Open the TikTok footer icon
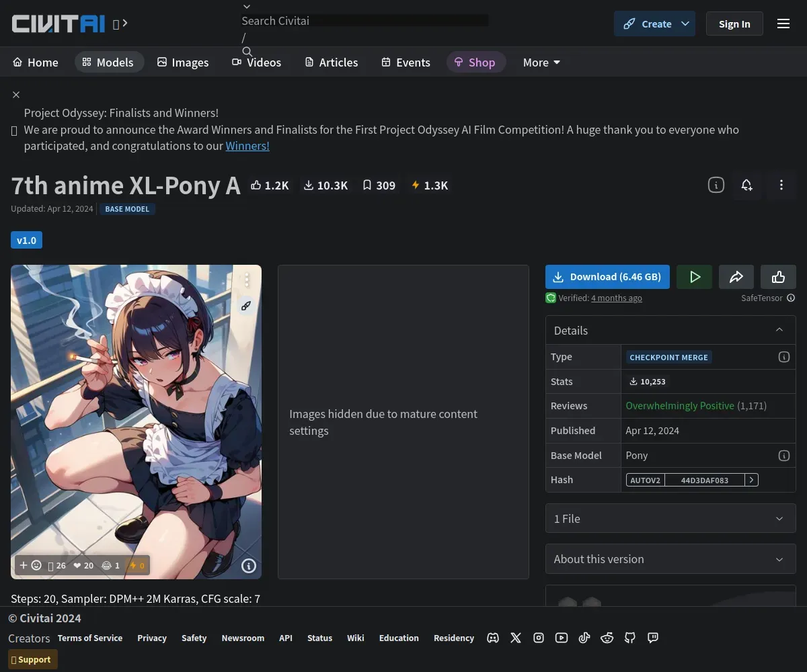807x672 pixels. coord(584,638)
